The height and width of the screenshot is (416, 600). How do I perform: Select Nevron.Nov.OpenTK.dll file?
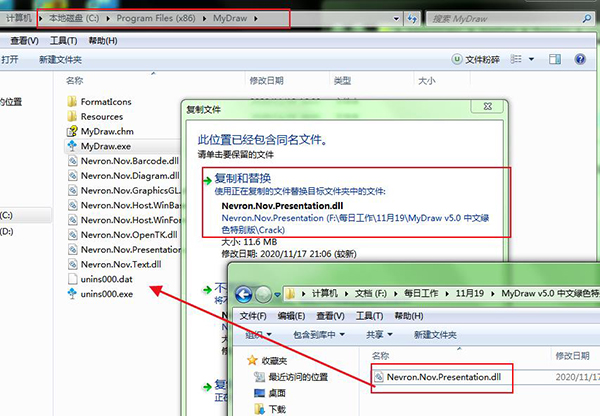pos(122,235)
